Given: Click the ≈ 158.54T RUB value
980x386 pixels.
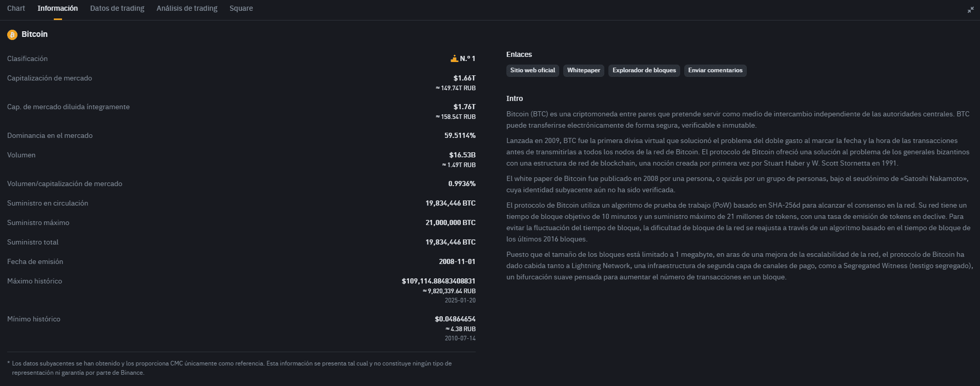Looking at the screenshot, I should pyautogui.click(x=456, y=117).
